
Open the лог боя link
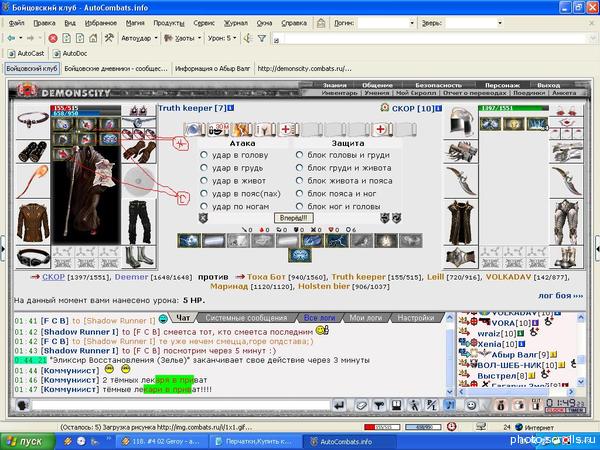[561, 296]
